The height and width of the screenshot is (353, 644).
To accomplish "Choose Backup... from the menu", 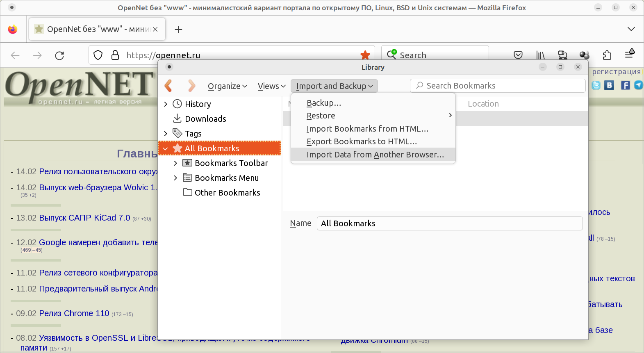I will (373, 103).
